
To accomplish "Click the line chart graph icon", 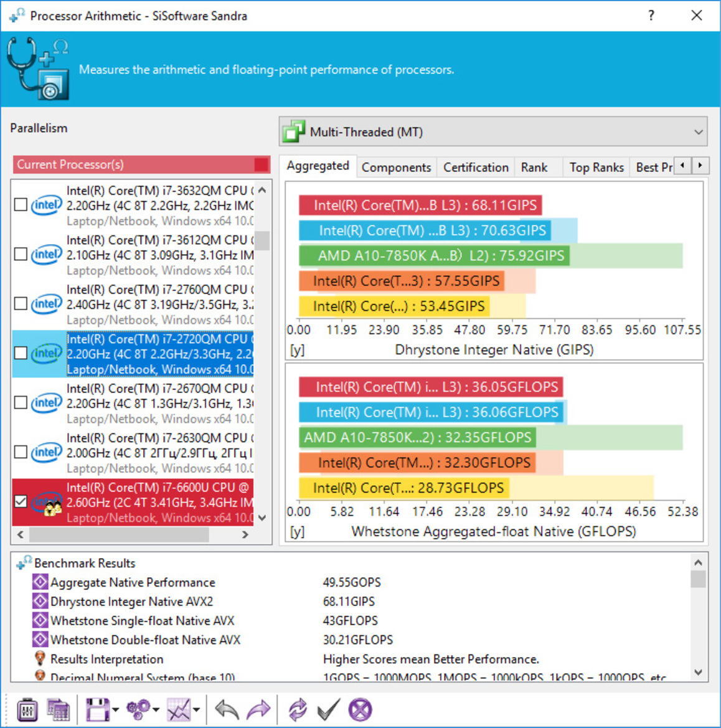I will [179, 710].
